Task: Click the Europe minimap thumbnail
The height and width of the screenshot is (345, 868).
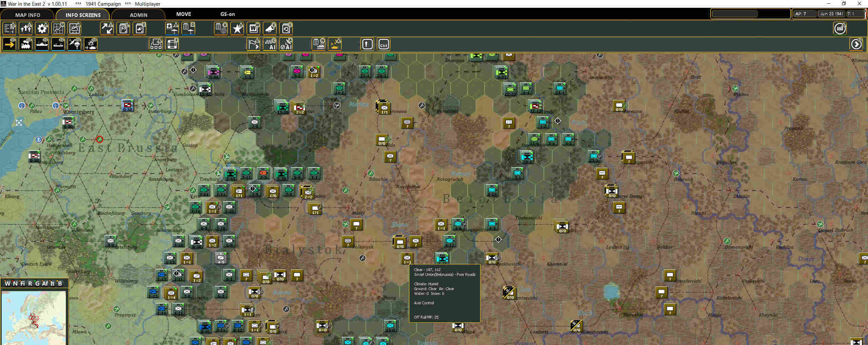Action: [x=33, y=318]
